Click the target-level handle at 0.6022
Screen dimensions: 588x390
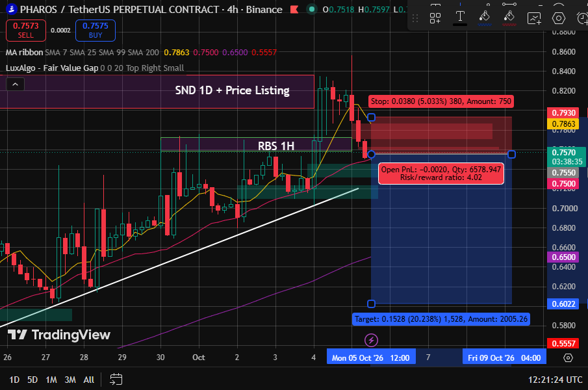point(371,304)
